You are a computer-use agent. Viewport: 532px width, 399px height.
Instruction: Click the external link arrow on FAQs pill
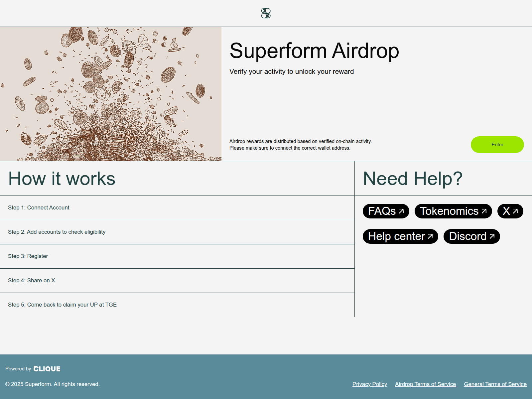[402, 210]
